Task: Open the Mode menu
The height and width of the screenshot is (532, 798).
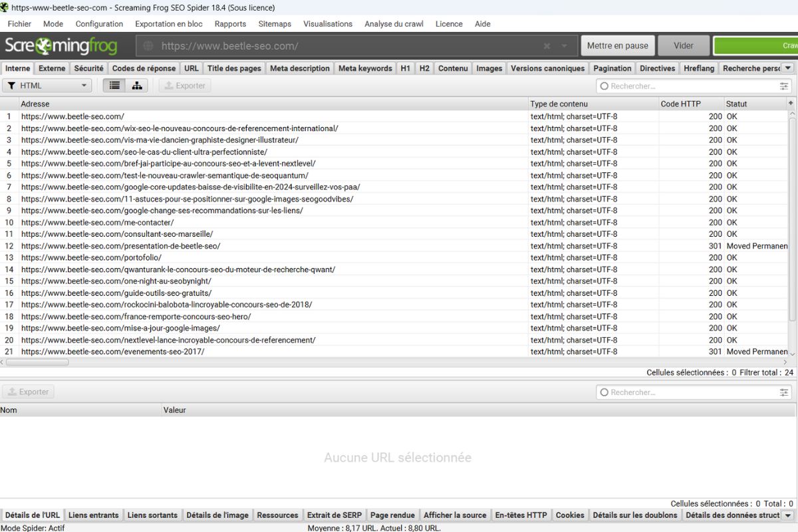Action: [53, 24]
